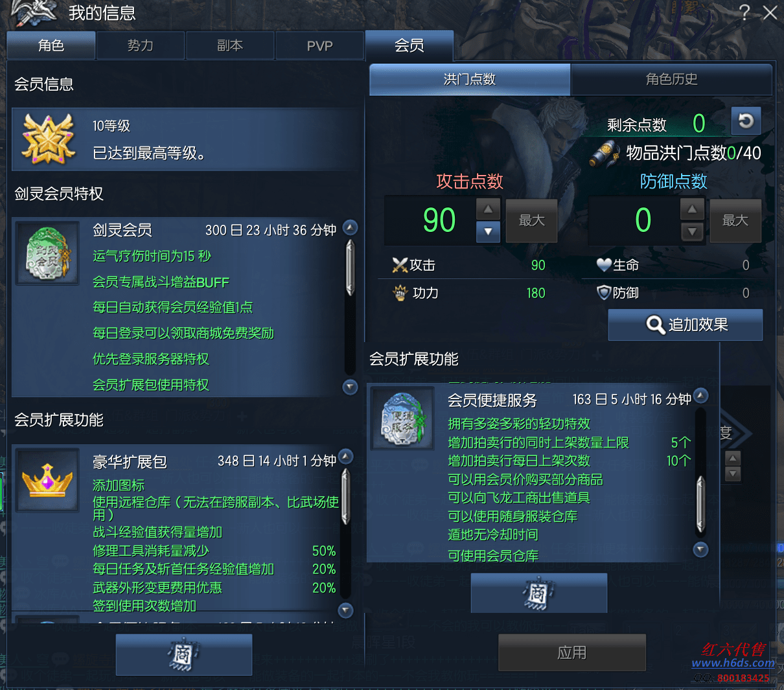Switch to the 角色 tab
This screenshot has height=690, width=784.
click(x=51, y=45)
